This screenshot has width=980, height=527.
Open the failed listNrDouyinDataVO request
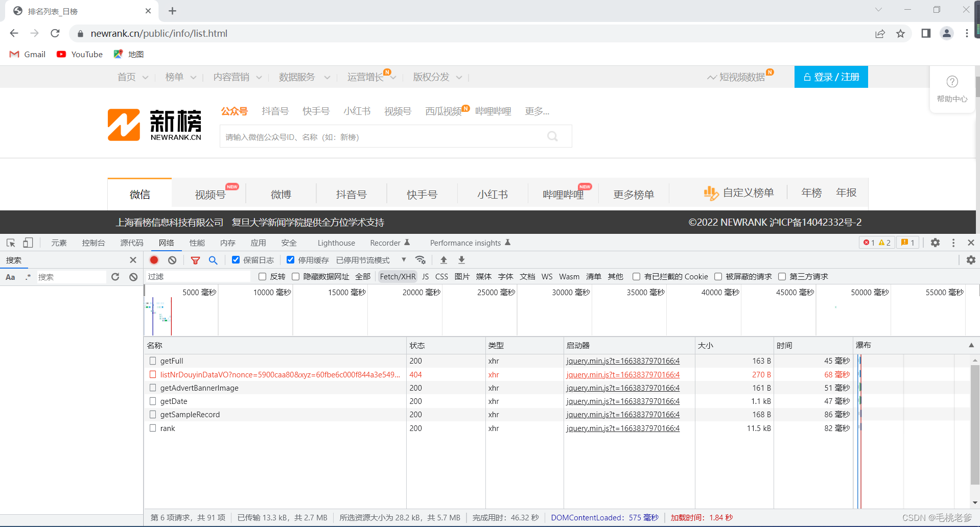pyautogui.click(x=280, y=374)
